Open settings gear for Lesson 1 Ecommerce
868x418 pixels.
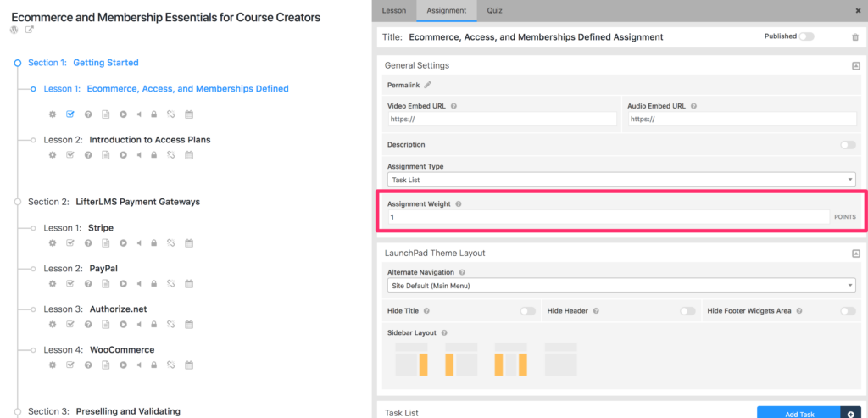tap(53, 114)
